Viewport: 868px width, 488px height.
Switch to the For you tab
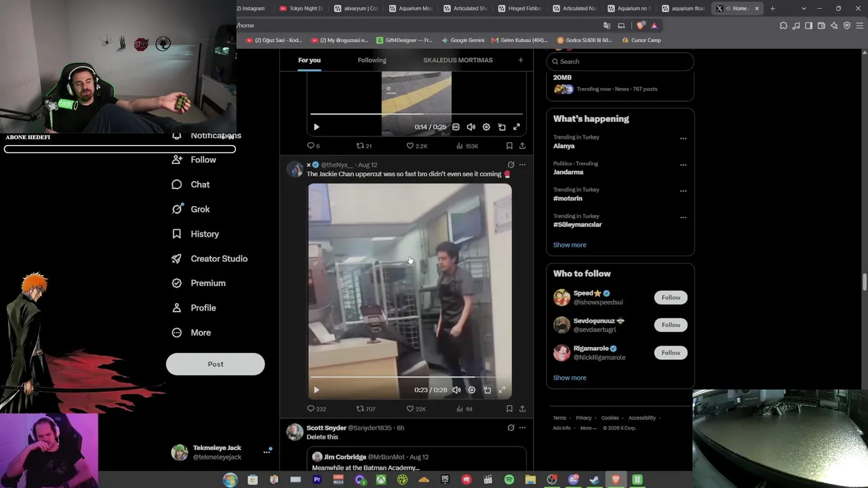[x=309, y=60]
